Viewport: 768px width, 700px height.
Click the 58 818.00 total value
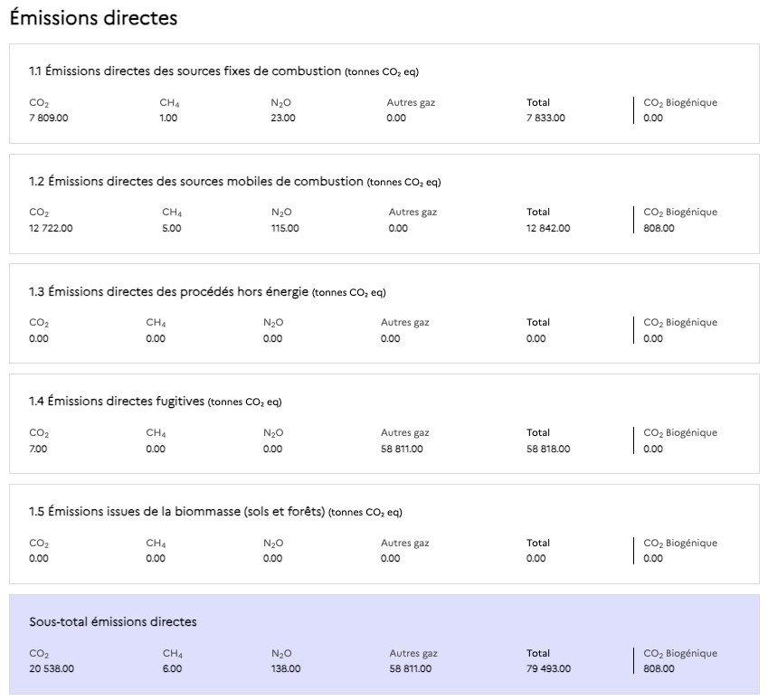(x=548, y=449)
